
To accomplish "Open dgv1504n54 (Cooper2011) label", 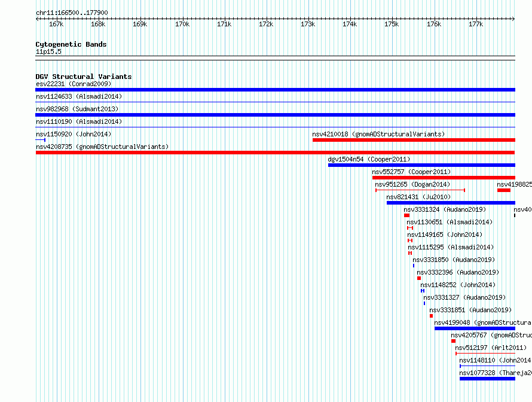I will pyautogui.click(x=369, y=159).
